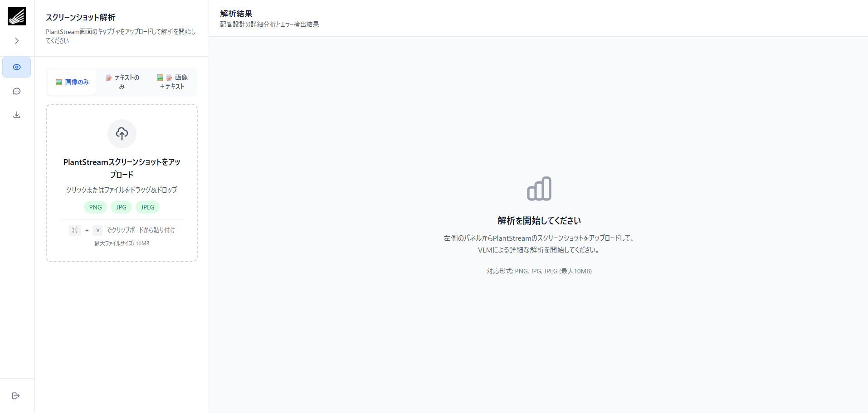
Task: Click the download icon in sidebar
Action: point(17,115)
